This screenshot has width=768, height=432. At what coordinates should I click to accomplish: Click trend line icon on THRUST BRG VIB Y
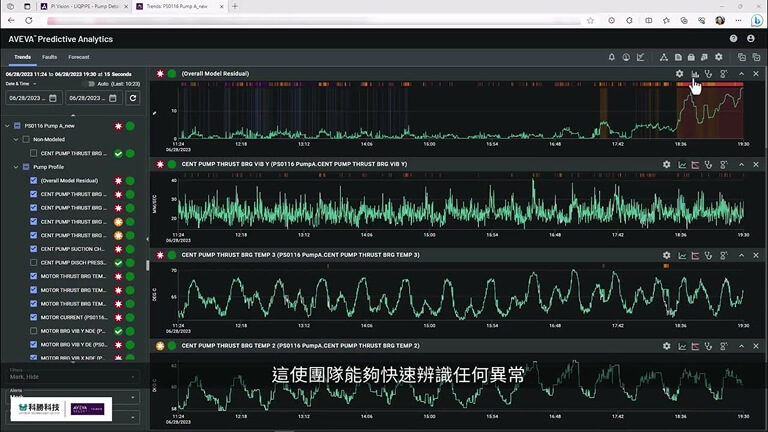682,165
